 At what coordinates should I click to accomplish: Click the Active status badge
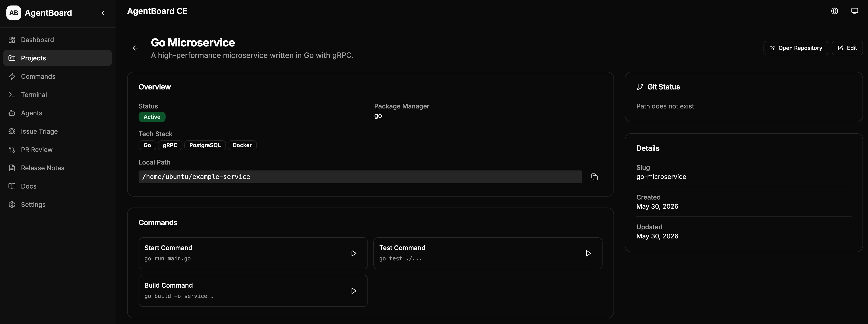pyautogui.click(x=152, y=117)
